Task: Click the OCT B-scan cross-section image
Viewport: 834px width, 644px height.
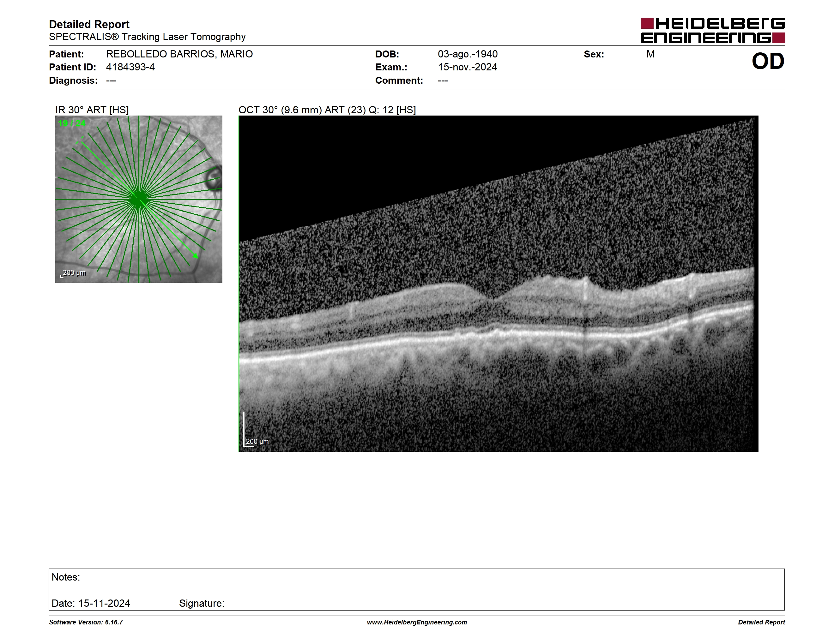Action: click(x=498, y=283)
